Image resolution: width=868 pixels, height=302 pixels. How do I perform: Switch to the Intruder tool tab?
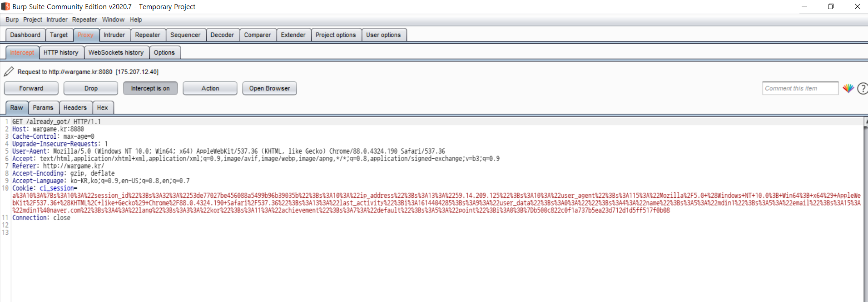tap(114, 35)
